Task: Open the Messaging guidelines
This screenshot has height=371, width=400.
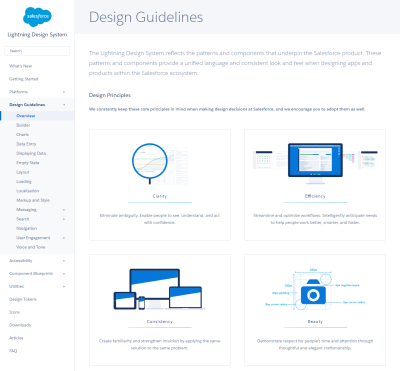Action: (x=26, y=210)
